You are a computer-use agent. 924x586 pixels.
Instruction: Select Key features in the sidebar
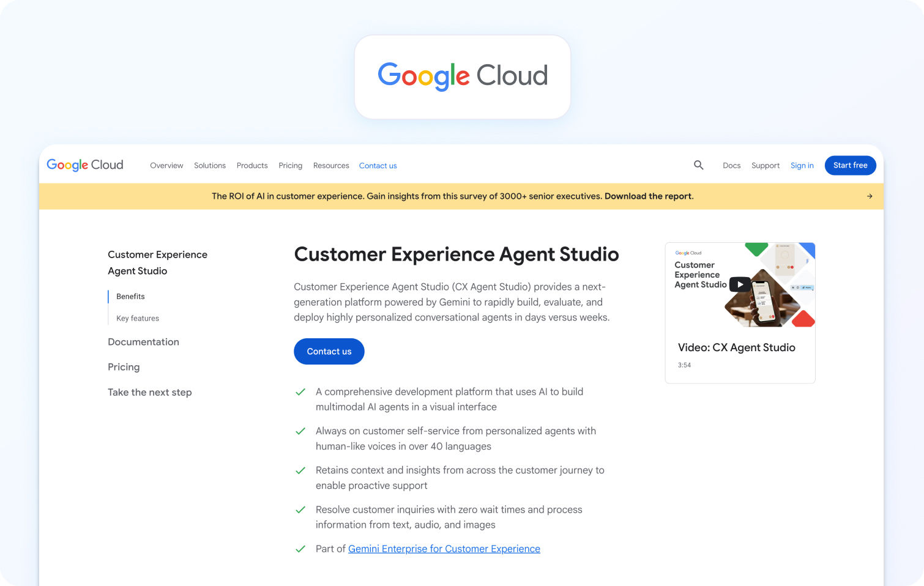coord(137,318)
